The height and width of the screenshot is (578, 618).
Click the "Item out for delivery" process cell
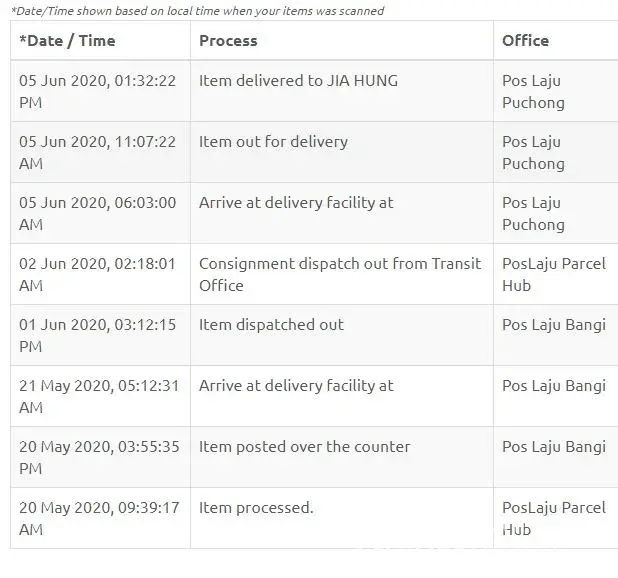[x=273, y=142]
